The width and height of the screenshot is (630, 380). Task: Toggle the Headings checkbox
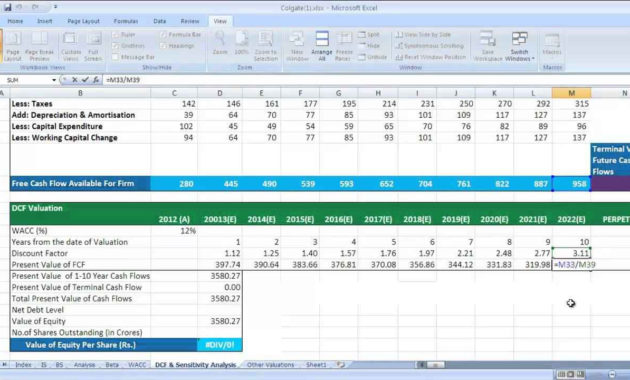(177, 46)
